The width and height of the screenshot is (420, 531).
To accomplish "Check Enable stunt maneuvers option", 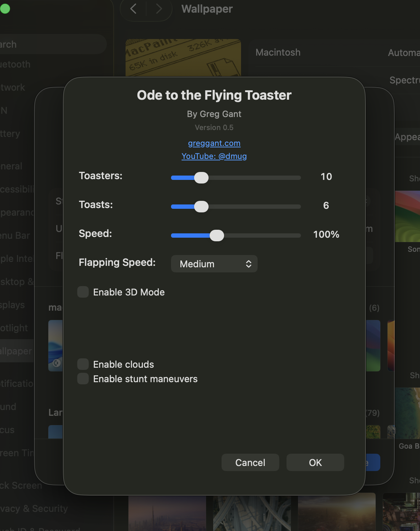I will coord(83,379).
